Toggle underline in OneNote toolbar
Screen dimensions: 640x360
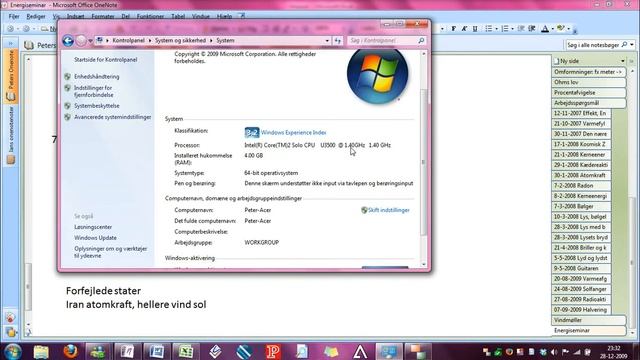click(x=475, y=29)
